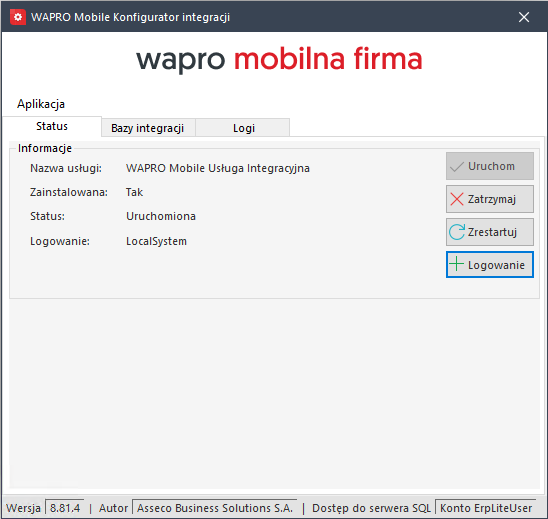Click the Dostęp do serwera SQL label
The width and height of the screenshot is (548, 519).
371,508
